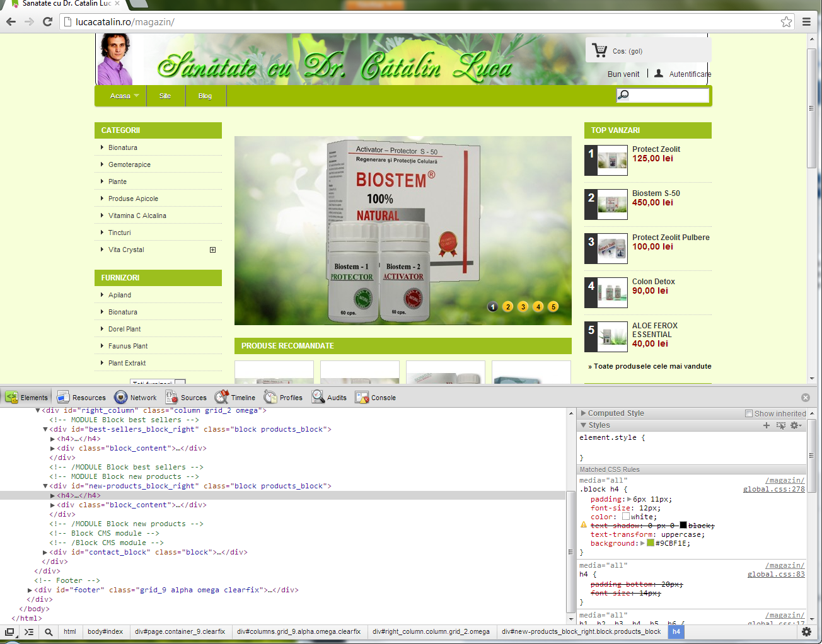Open Colon Detox product thumbnail
Viewport: 822px width, 644px height.
[x=612, y=293]
